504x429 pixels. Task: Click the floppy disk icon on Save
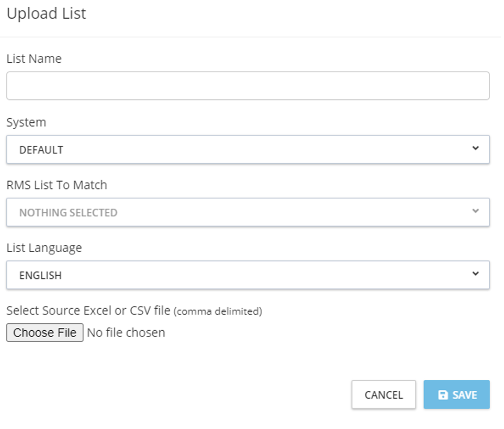443,395
